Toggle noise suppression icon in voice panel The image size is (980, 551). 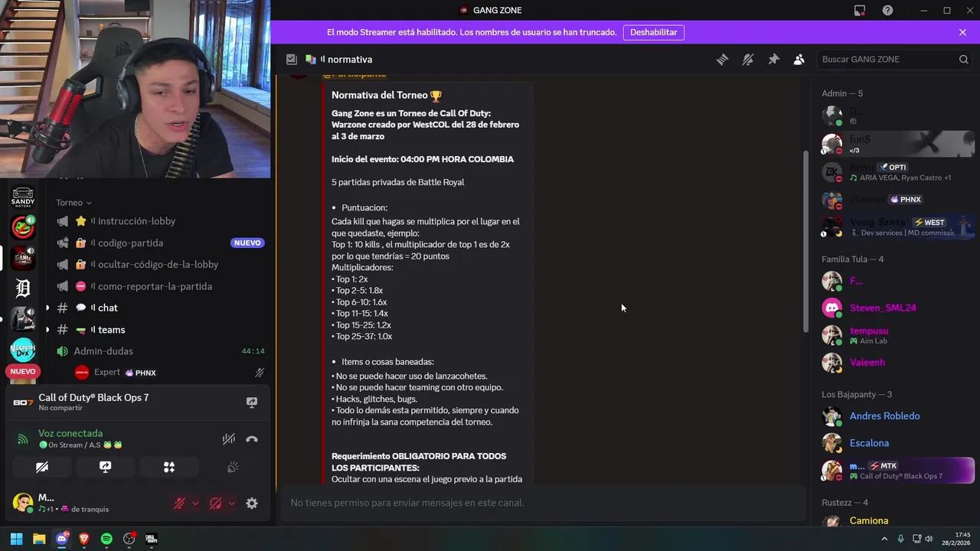tap(228, 439)
